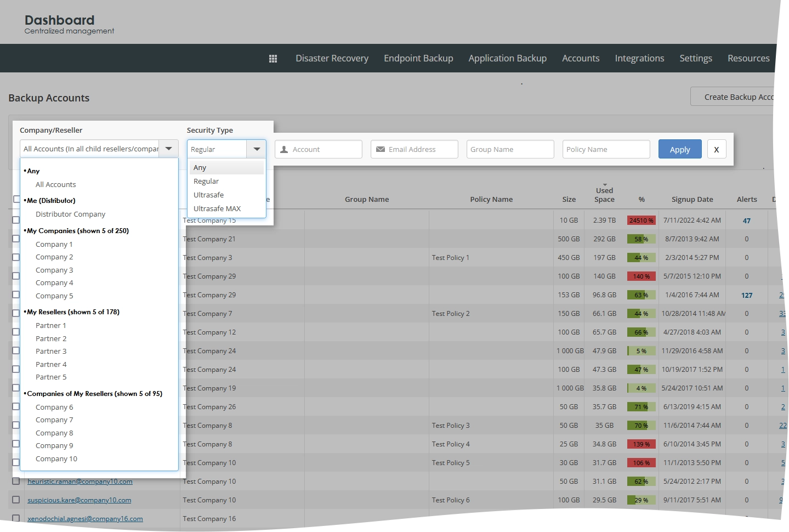Click Test Policy 6 cell
Screen dimensions: 789x532
(450, 500)
